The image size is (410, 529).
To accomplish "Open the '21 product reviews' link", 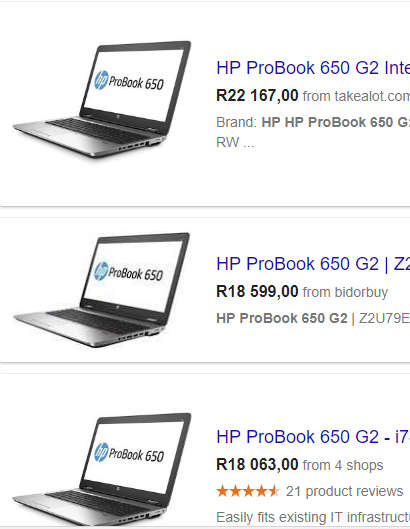I will [x=345, y=492].
